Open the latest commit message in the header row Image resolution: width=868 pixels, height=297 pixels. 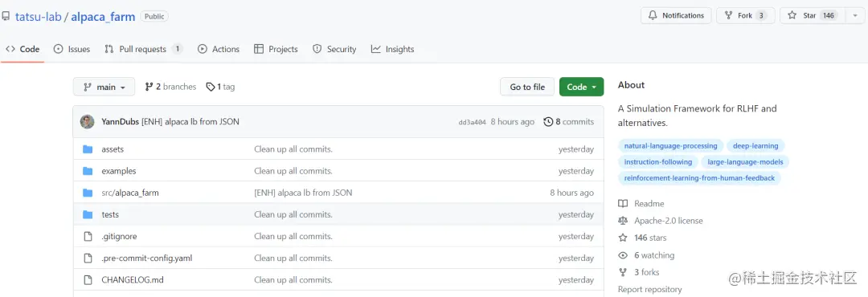click(190, 122)
